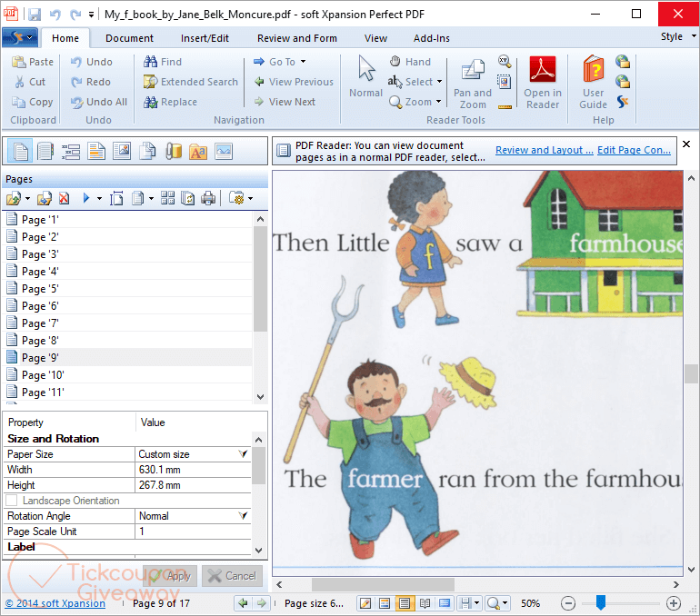Image resolution: width=700 pixels, height=616 pixels.
Task: Open the fonts panel icon
Action: coord(198,151)
